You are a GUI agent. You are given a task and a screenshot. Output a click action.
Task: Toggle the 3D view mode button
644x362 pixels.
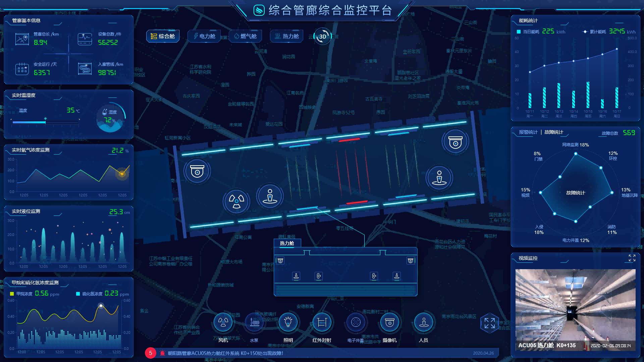click(323, 36)
